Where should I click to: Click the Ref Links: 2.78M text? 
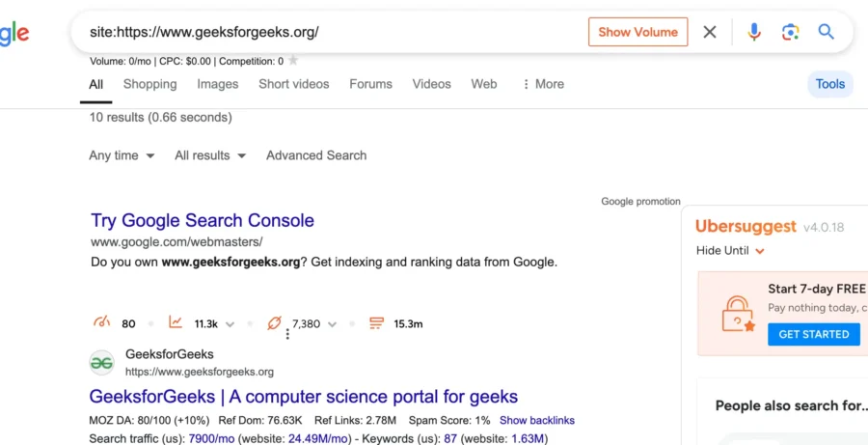click(x=355, y=420)
